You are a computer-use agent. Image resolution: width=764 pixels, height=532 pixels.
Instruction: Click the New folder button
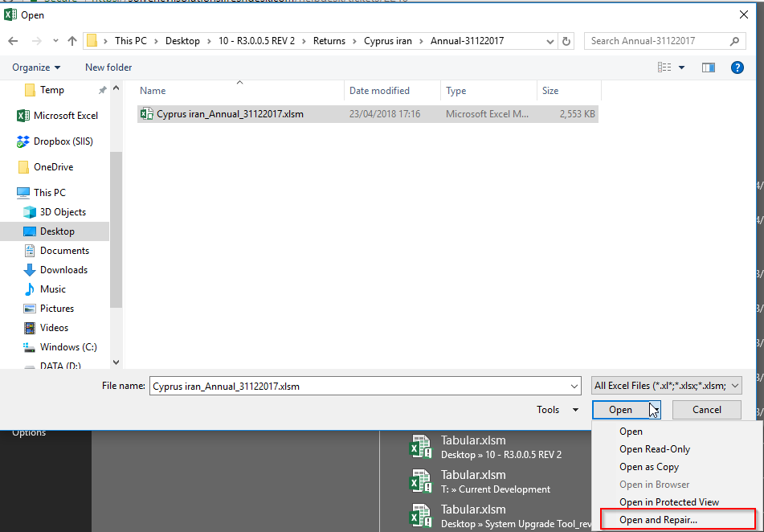click(x=108, y=68)
